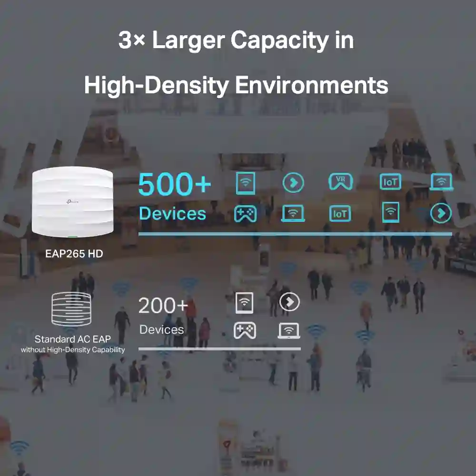The image size is (476, 476).
Task: Click the Standard AC EAP outline icon
Action: point(70,310)
